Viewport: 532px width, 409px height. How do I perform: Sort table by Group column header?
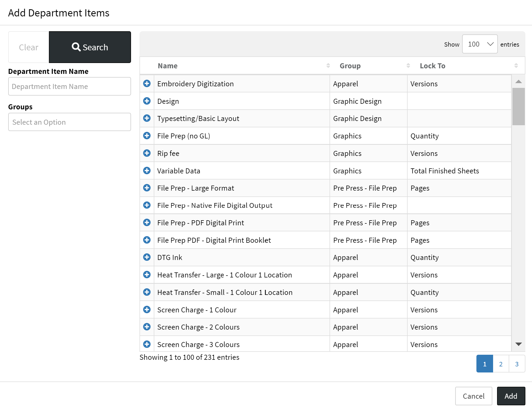pyautogui.click(x=350, y=66)
